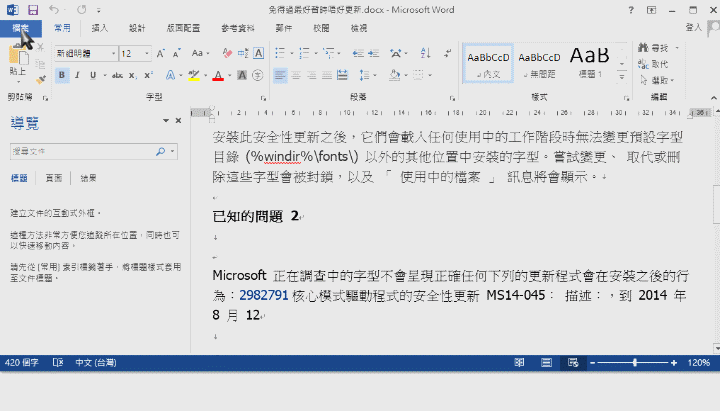The height and width of the screenshot is (411, 720).
Task: Click the Decrease Indent icon
Action: click(358, 53)
